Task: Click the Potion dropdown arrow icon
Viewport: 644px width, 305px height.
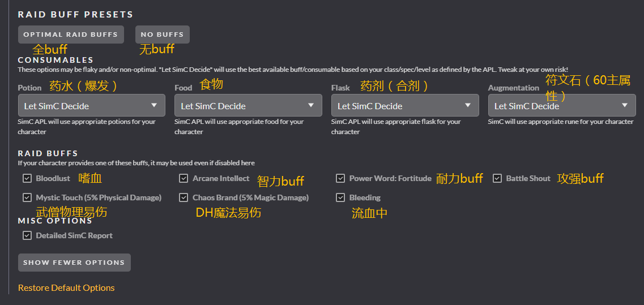Action: point(155,105)
